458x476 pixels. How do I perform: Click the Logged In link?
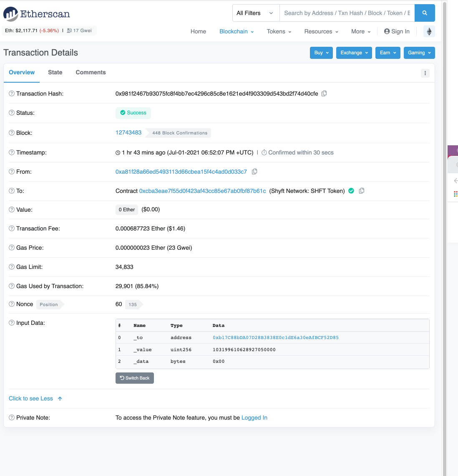254,418
